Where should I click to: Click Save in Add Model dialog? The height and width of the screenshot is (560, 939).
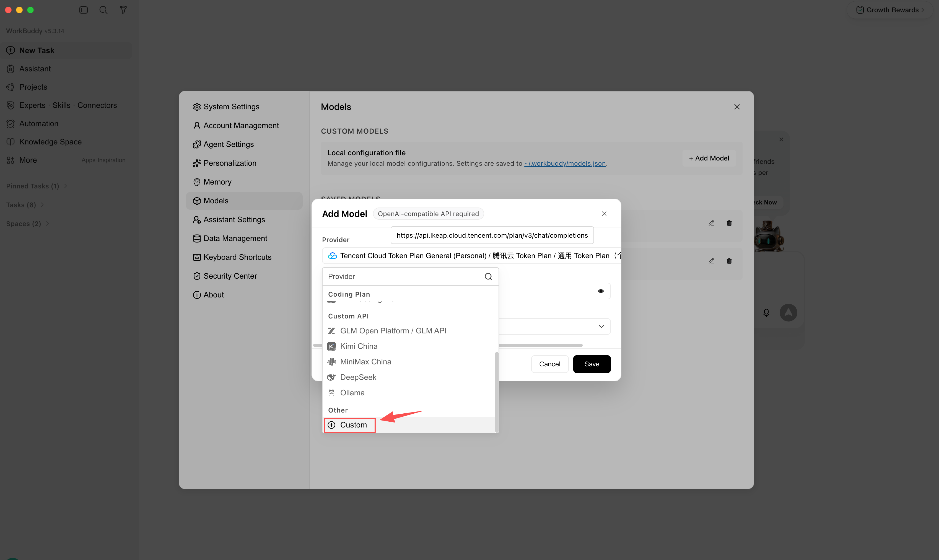tap(592, 364)
